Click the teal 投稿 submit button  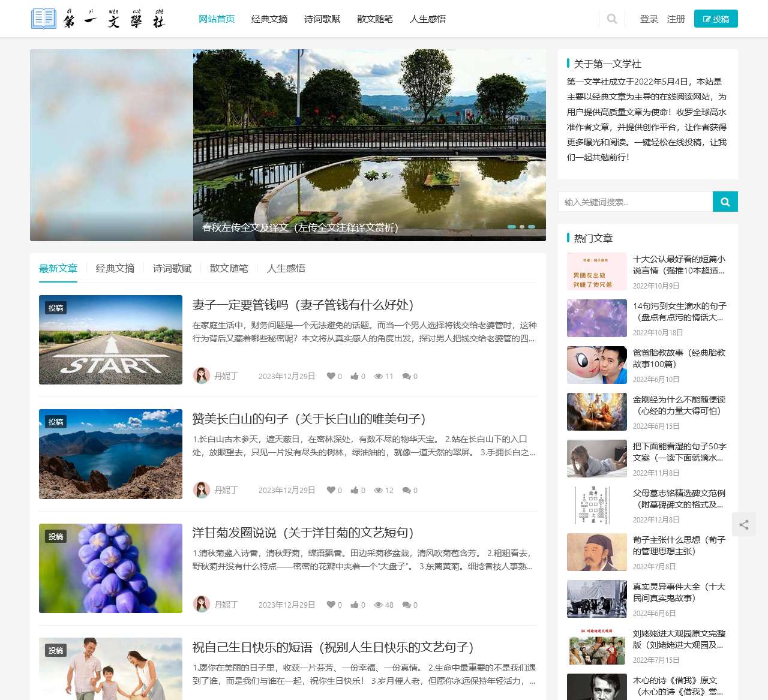(x=716, y=19)
